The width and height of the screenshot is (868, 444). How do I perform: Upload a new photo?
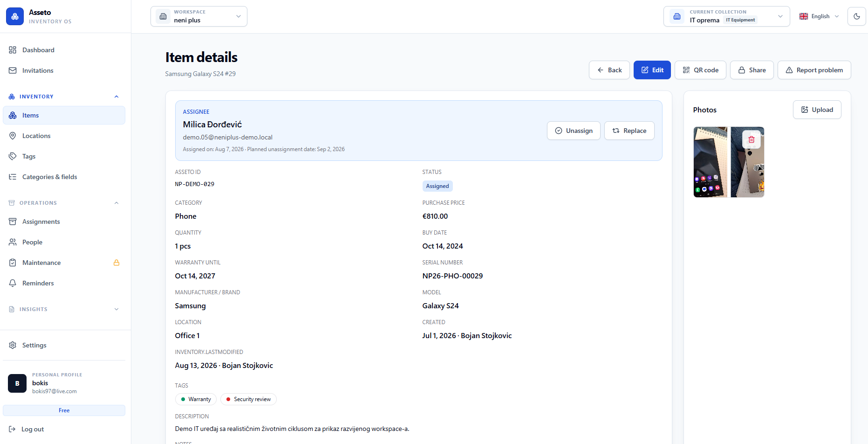click(817, 110)
